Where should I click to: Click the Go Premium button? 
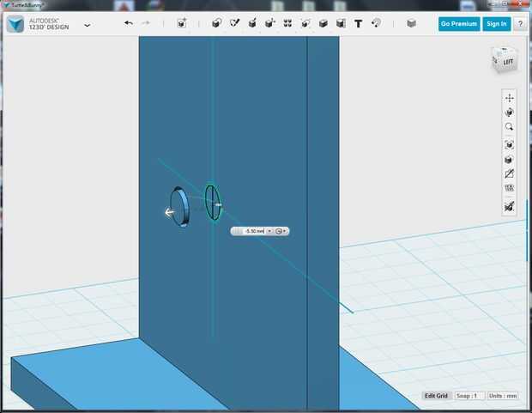coord(459,24)
